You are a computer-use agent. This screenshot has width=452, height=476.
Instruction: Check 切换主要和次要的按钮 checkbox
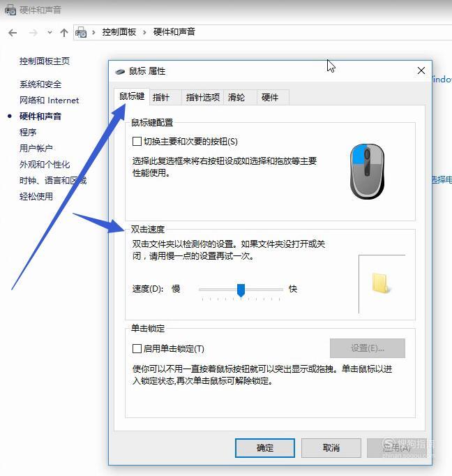tap(137, 141)
